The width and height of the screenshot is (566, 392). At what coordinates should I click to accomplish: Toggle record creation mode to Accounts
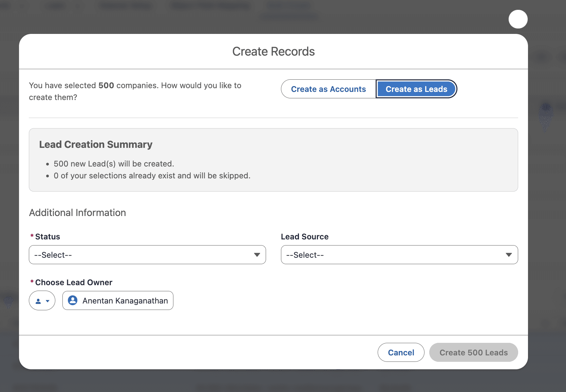[x=328, y=89]
